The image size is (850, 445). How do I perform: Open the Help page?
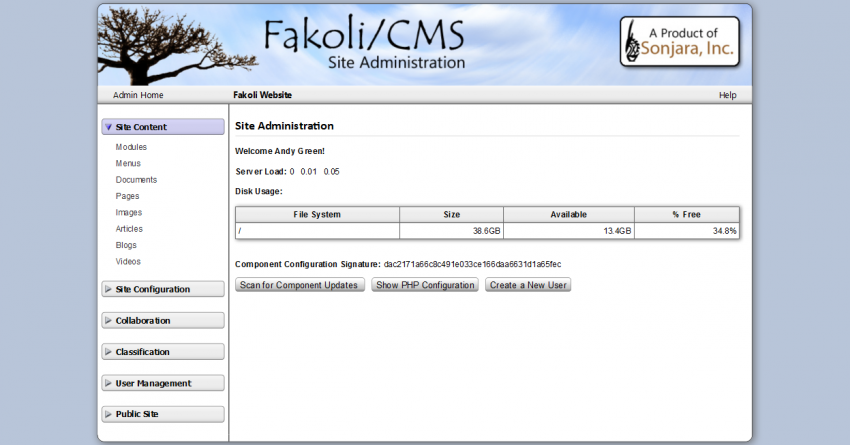(727, 95)
